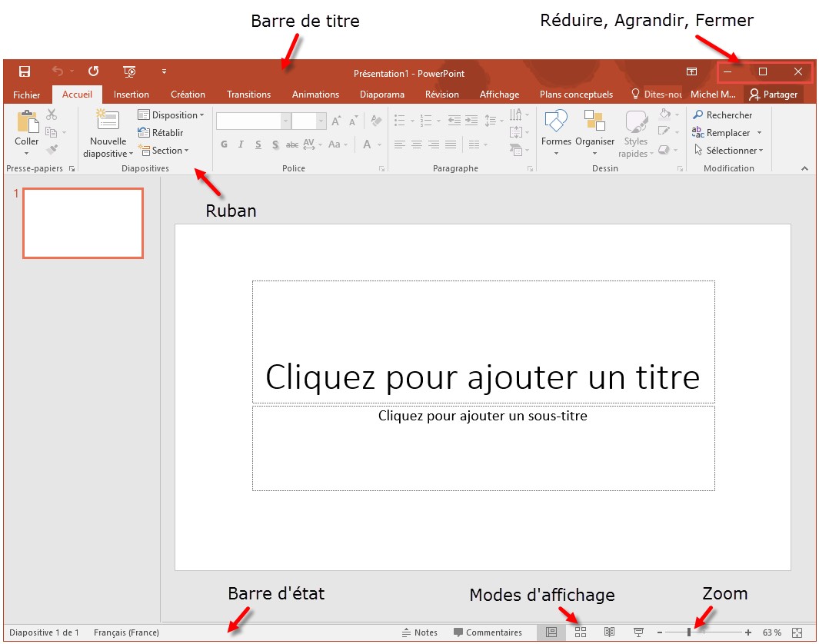Click the Save icon in title bar

[25, 71]
